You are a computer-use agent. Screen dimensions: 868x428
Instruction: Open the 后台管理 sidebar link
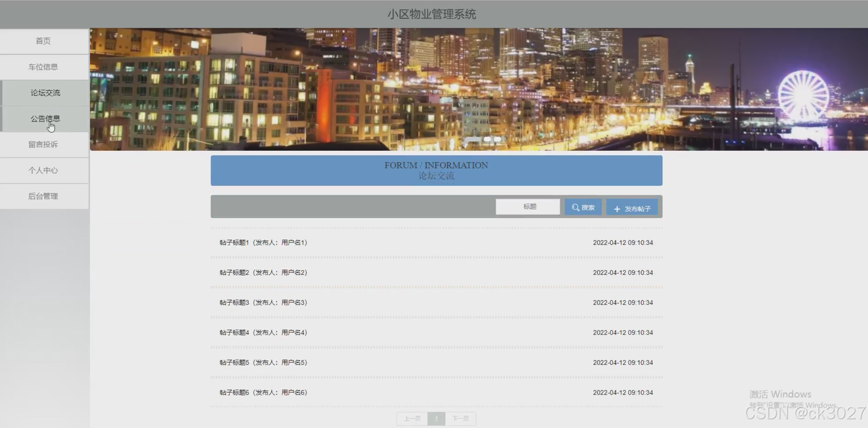click(43, 196)
